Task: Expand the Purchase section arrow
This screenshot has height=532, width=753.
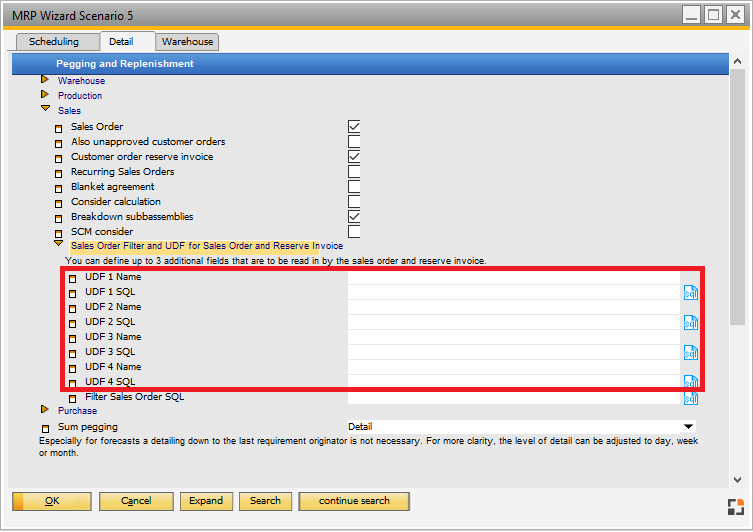Action: pyautogui.click(x=45, y=410)
